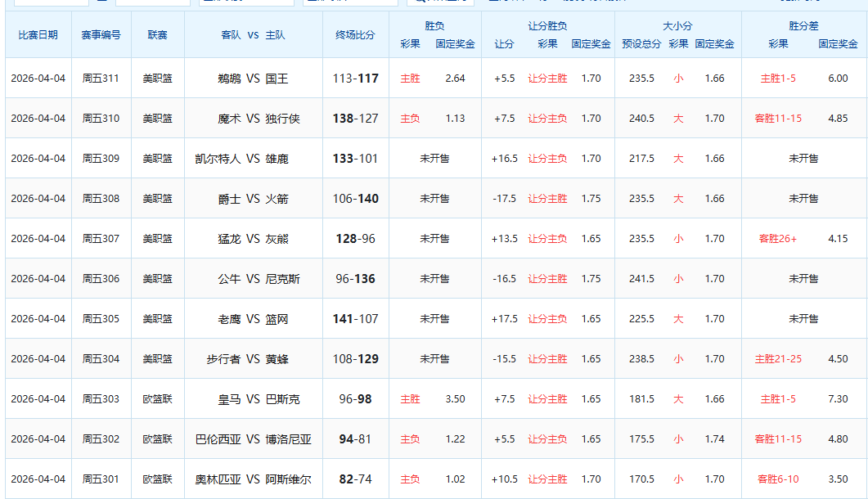Click the +16.5 handicap in 周五309 row
The height and width of the screenshot is (499, 868).
504,159
